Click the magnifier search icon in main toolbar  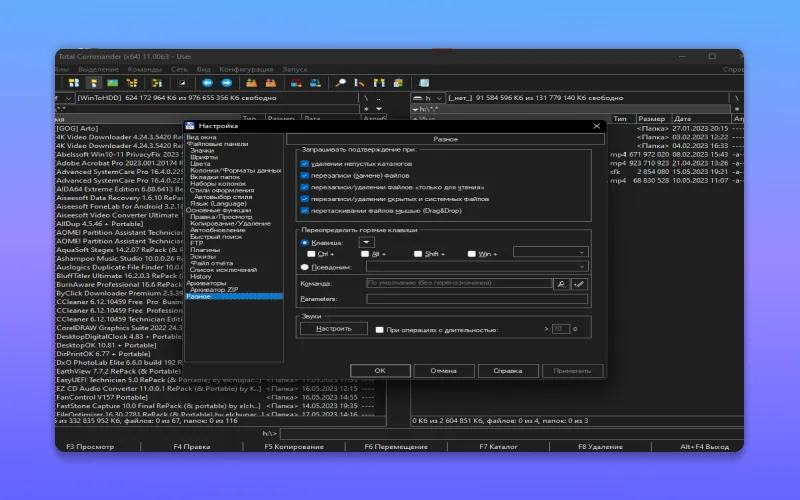pyautogui.click(x=340, y=83)
